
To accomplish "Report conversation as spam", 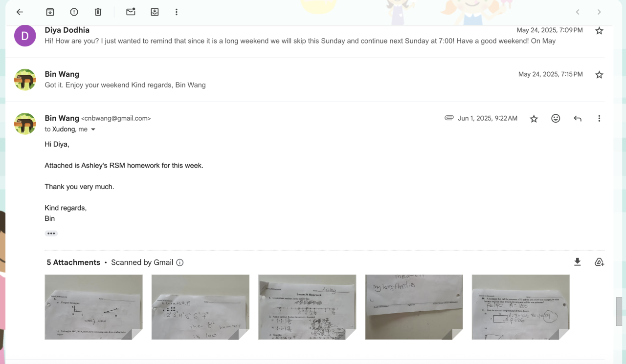I will [74, 12].
